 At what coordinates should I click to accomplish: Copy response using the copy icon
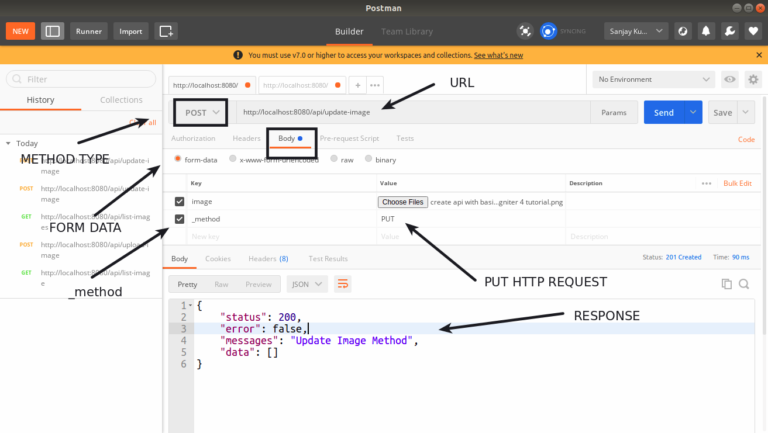[727, 284]
